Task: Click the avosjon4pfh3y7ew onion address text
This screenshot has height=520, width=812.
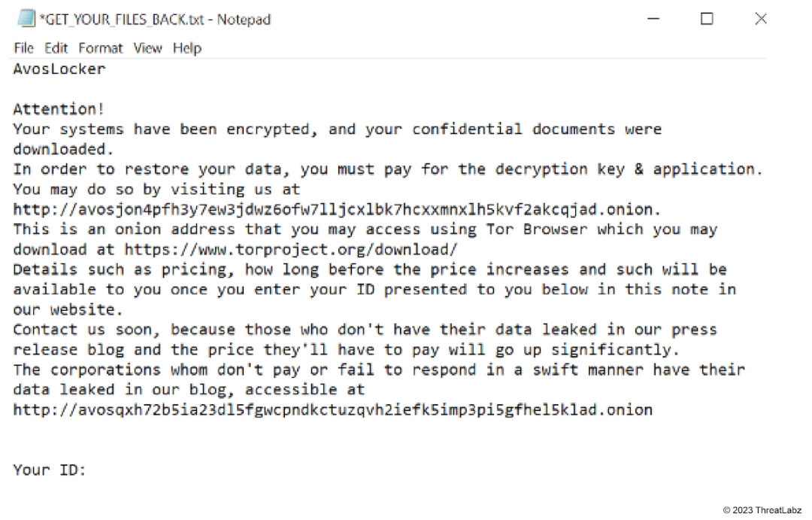Action: click(x=337, y=209)
